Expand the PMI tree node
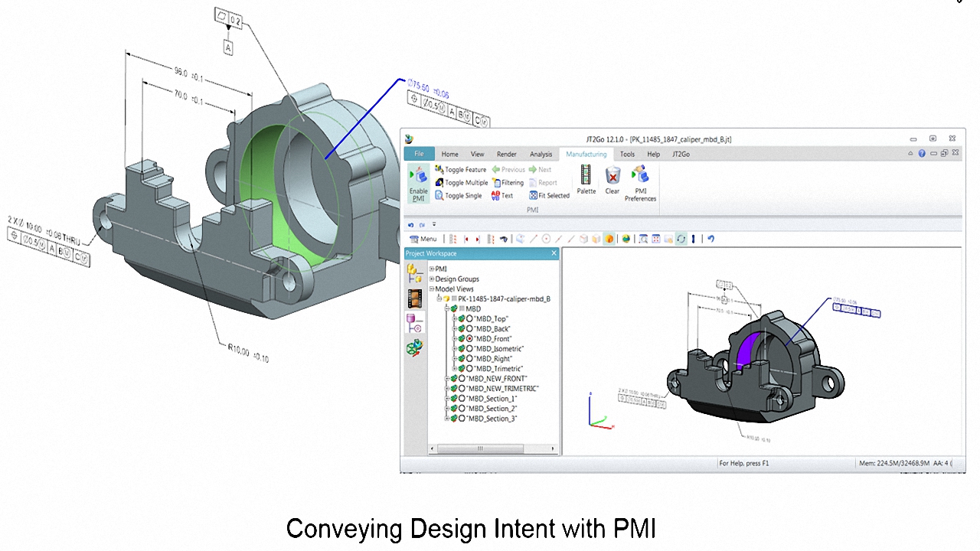The height and width of the screenshot is (551, 980). (431, 269)
